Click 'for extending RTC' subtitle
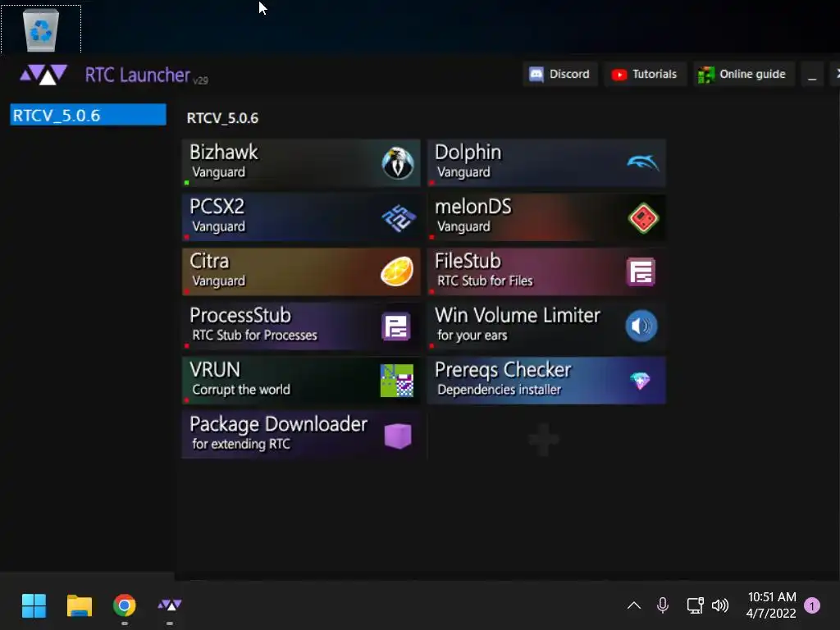Viewport: 840px width, 630px height. (x=241, y=444)
